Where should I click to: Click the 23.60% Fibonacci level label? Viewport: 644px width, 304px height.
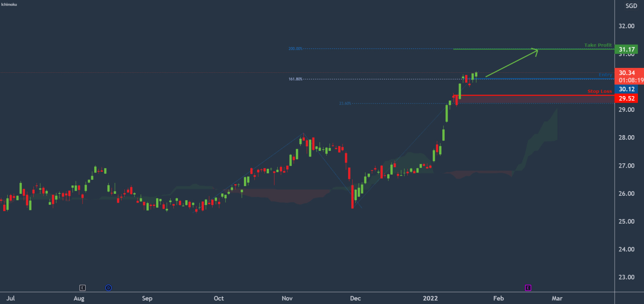pos(345,104)
